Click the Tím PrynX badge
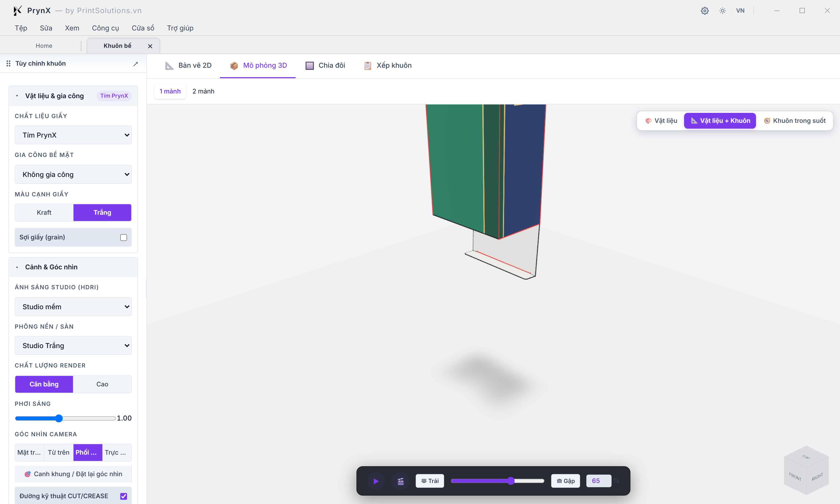The width and height of the screenshot is (840, 504). (114, 96)
